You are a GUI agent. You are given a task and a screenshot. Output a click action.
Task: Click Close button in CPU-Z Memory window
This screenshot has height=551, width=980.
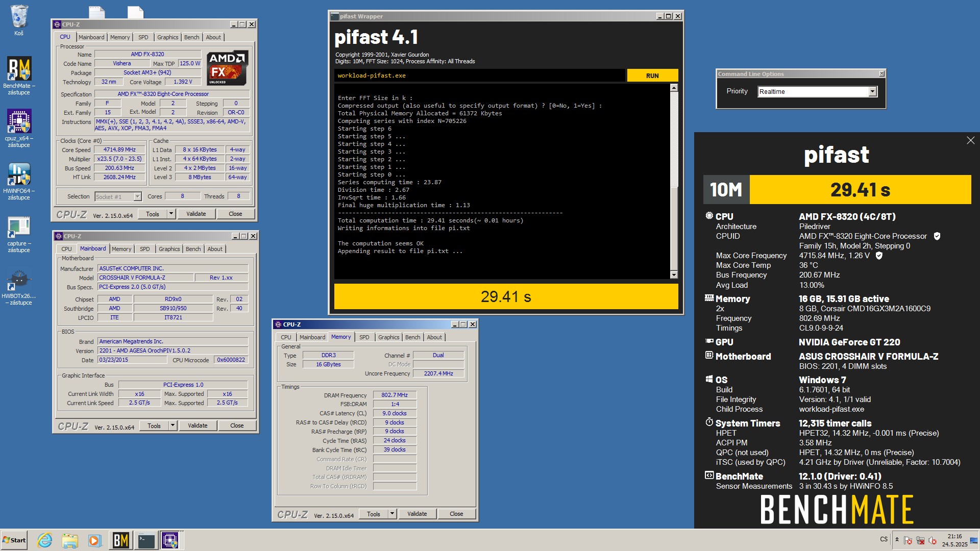[456, 514]
